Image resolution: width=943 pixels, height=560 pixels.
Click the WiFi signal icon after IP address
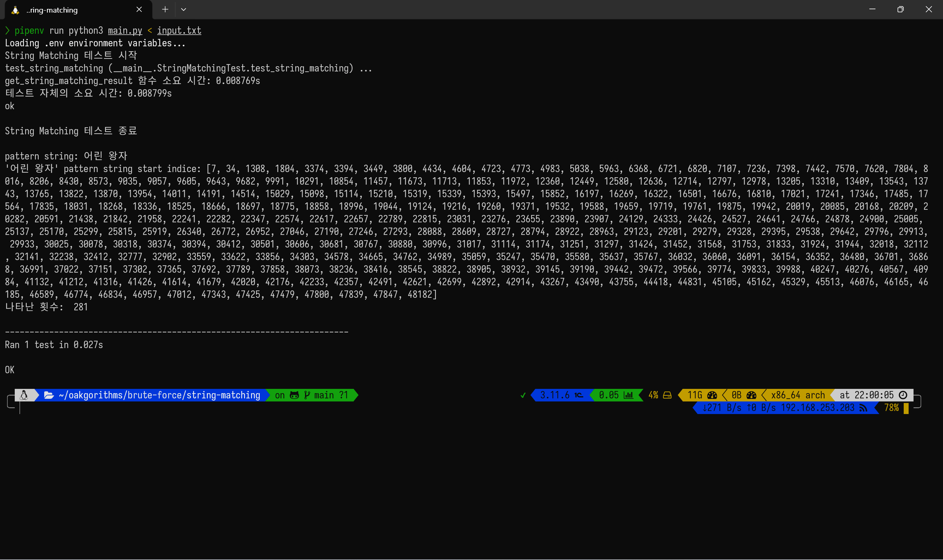(x=863, y=408)
